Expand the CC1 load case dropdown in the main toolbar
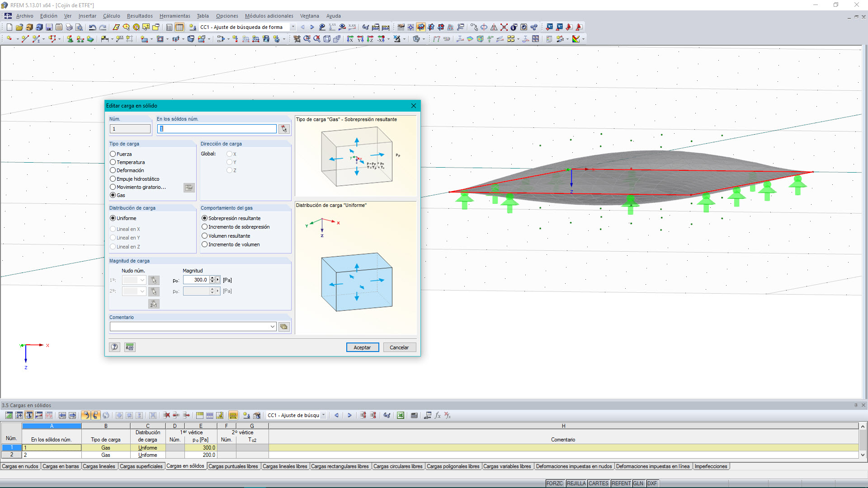The height and width of the screenshot is (488, 868). pos(293,27)
